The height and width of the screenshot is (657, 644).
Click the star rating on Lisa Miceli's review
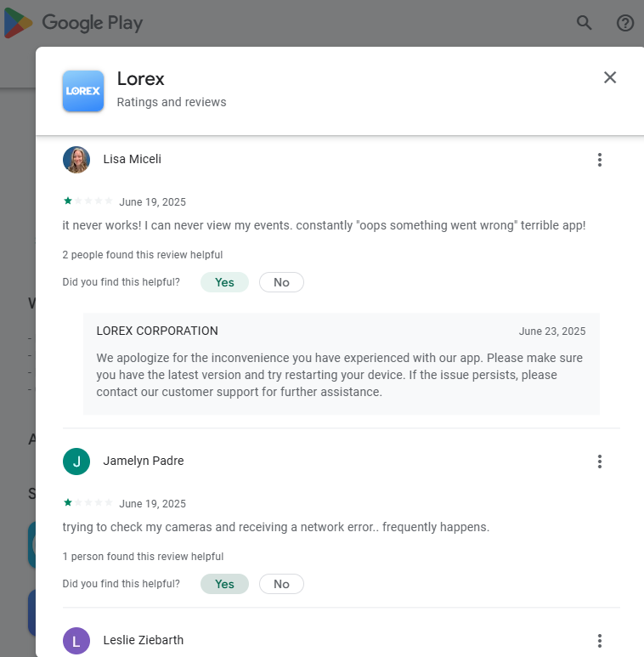tap(88, 201)
